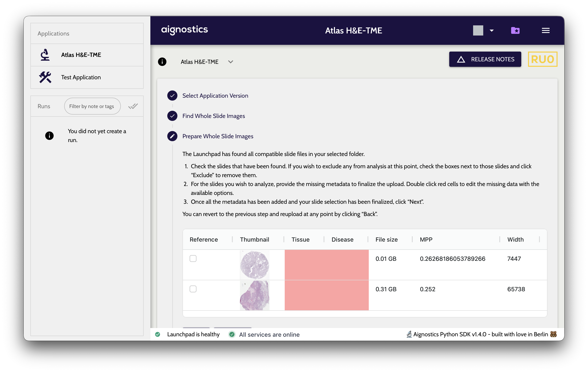
Task: Click the green Launchpad is healthy status icon
Action: click(x=158, y=334)
